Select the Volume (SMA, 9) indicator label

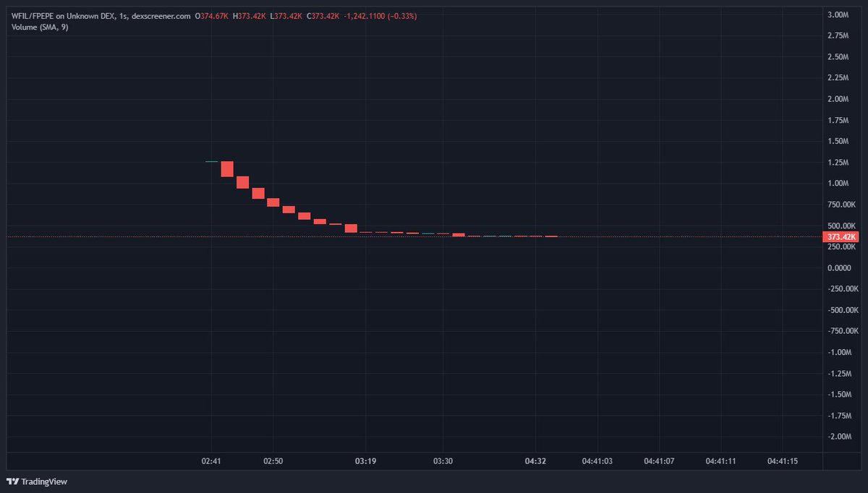tap(39, 27)
